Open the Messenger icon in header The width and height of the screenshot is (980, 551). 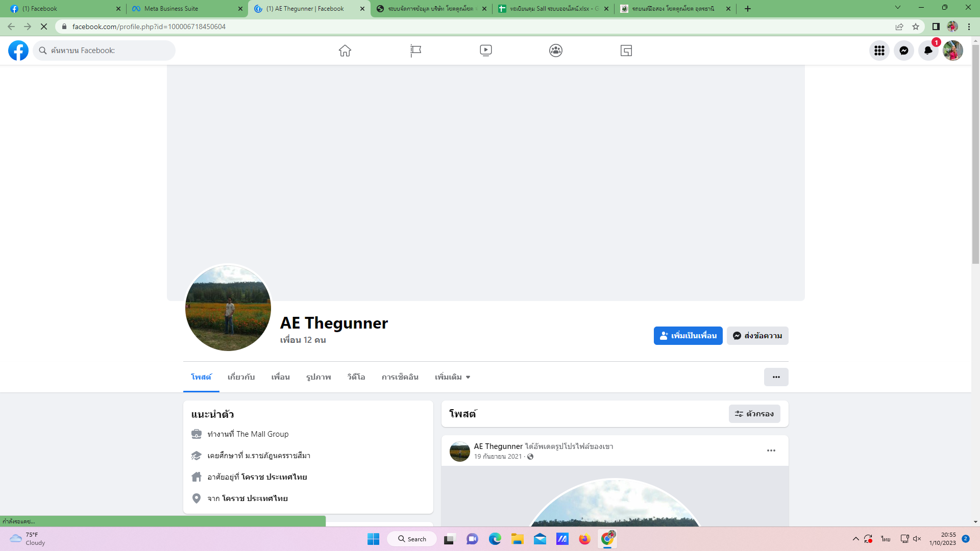(903, 51)
